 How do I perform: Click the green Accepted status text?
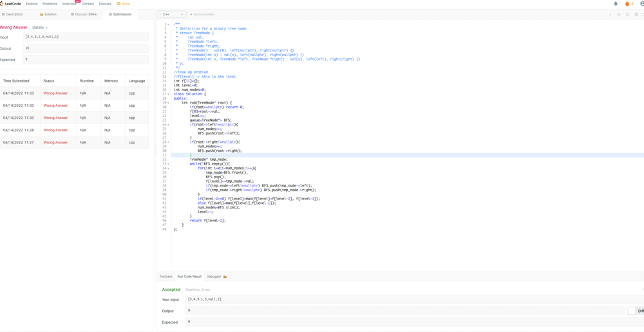[171, 290]
